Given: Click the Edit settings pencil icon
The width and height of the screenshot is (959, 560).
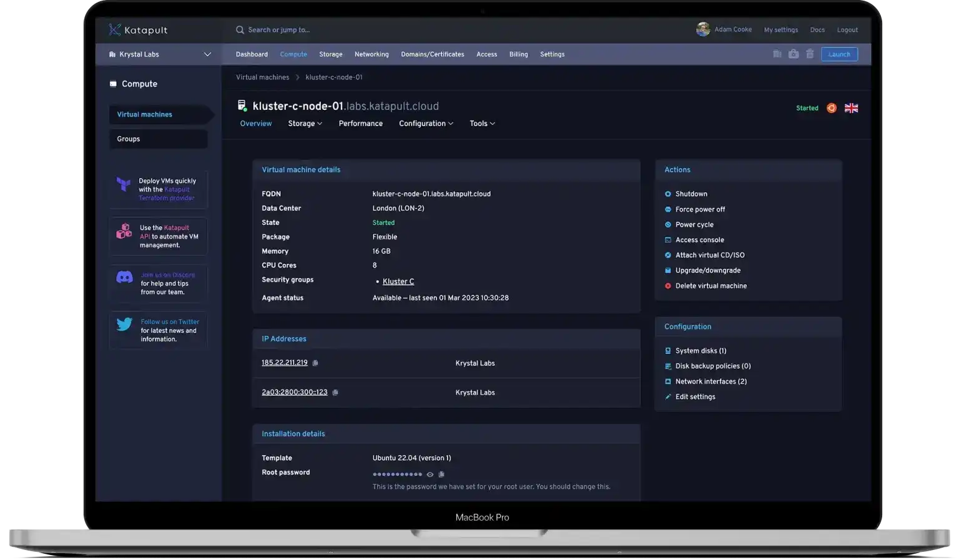Looking at the screenshot, I should (x=668, y=396).
